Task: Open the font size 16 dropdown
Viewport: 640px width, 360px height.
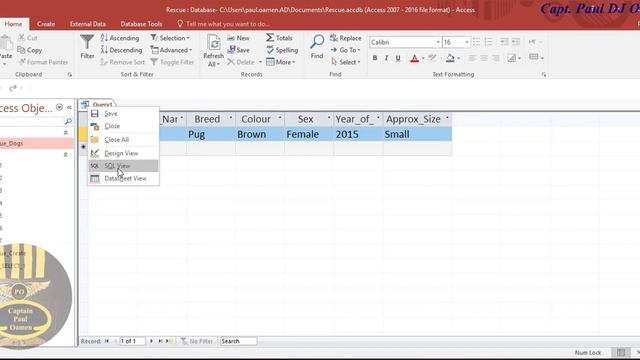Action: (467, 42)
